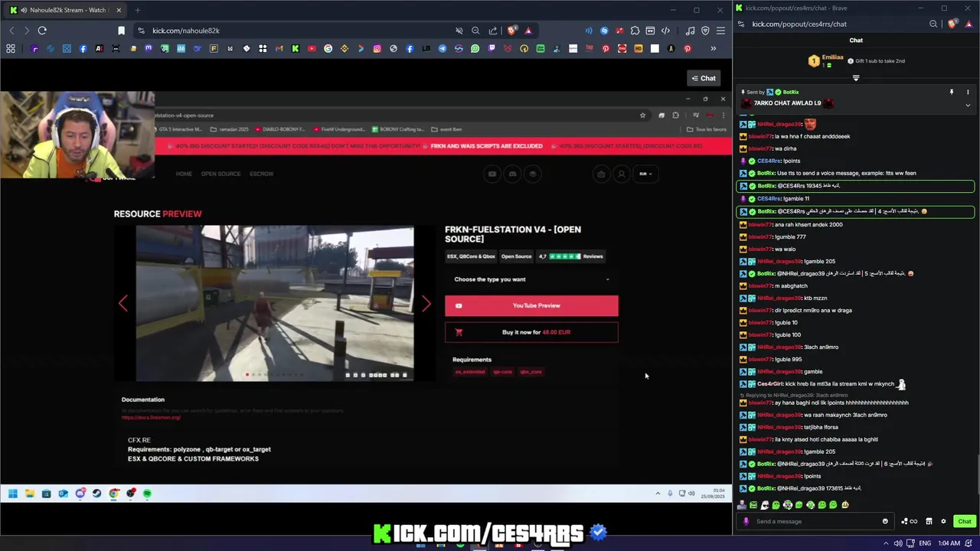Screen dimensions: 980x551
Task: Click the chat popout address bar URL
Action: coord(799,24)
